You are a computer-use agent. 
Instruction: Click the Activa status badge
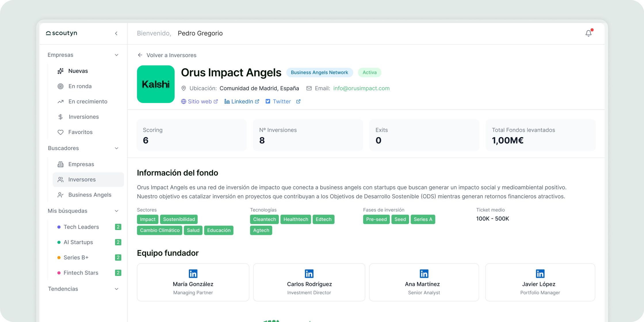(x=369, y=72)
